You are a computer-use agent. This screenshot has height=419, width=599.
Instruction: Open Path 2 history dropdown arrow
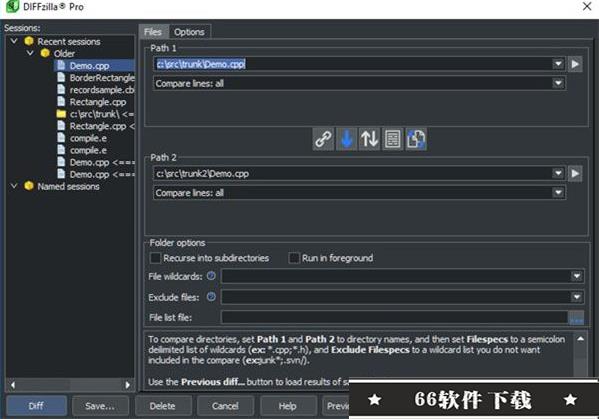558,173
